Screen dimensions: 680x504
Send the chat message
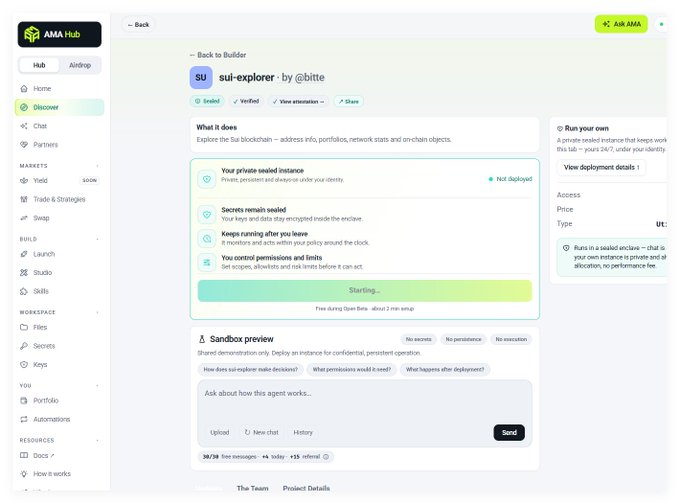tap(509, 432)
